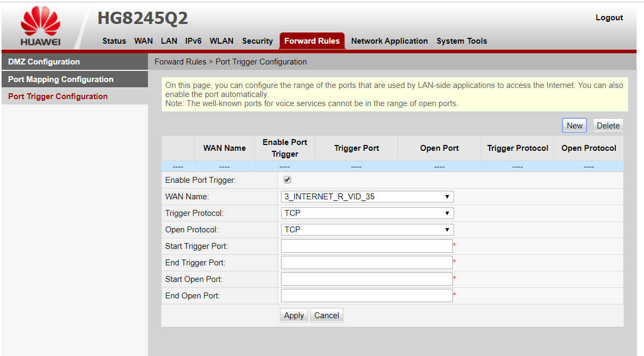Open the Status menu tab
Screen dimensions: 644x356
114,41
